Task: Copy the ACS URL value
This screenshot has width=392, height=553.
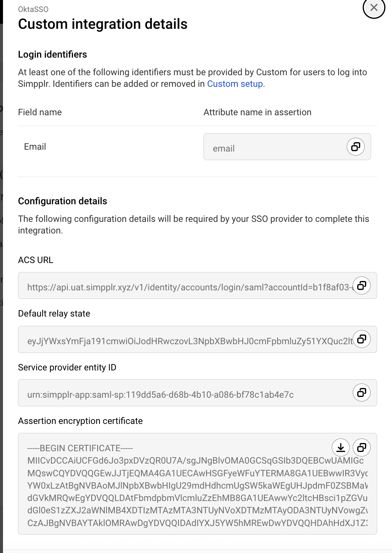Action: coord(361,285)
